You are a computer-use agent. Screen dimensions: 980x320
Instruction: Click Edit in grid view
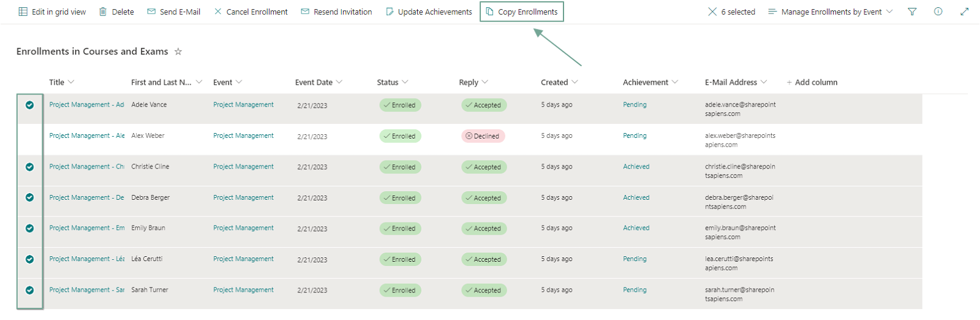tap(52, 12)
